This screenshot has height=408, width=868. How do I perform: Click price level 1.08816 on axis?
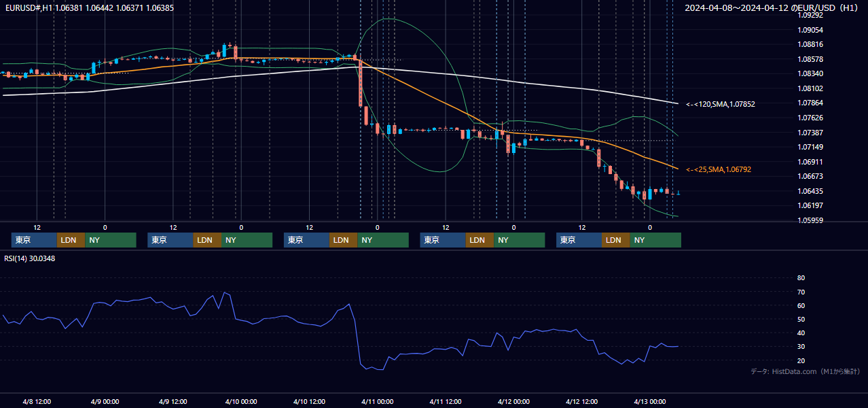point(810,44)
